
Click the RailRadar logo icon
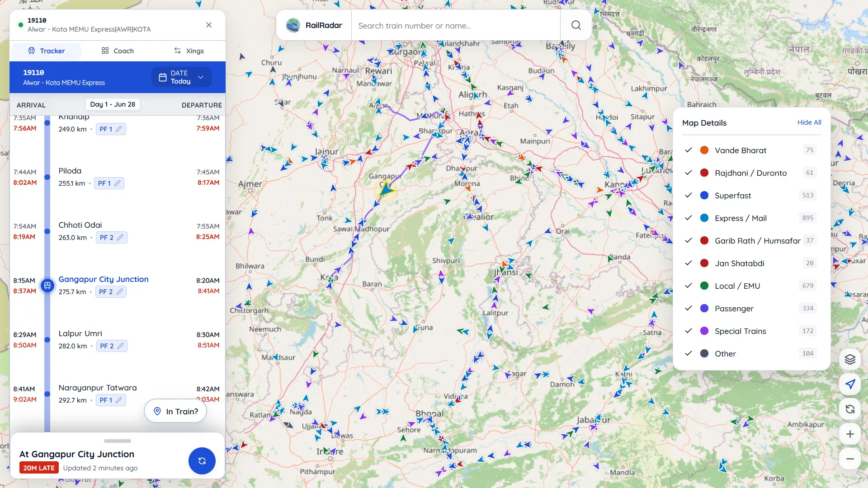pos(293,25)
